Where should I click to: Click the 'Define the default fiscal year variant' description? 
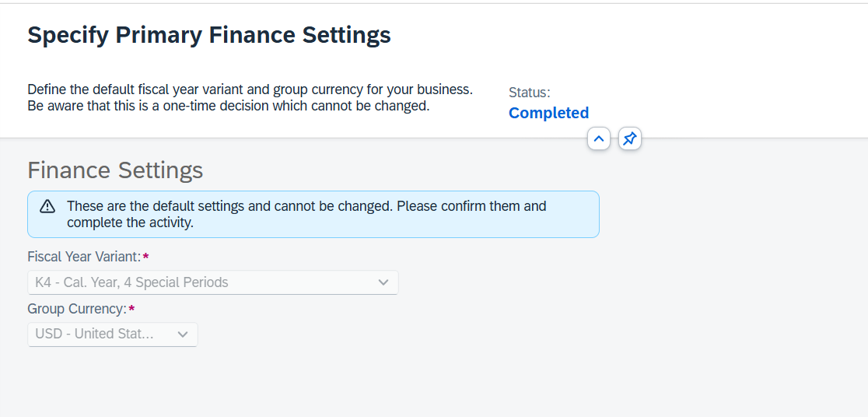click(250, 97)
